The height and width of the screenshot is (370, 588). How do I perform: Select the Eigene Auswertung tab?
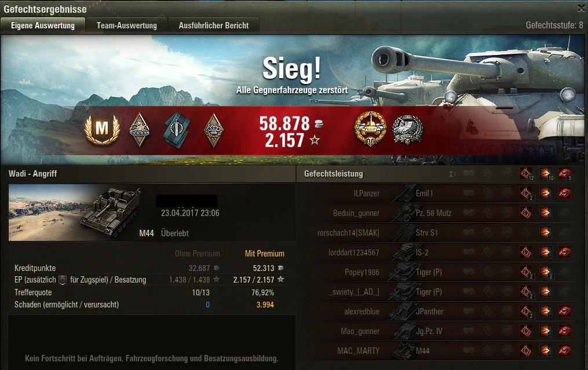(x=43, y=25)
